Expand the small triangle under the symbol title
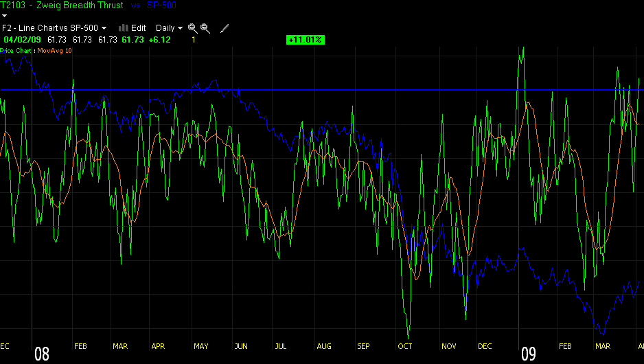644x364 pixels. pos(5,16)
